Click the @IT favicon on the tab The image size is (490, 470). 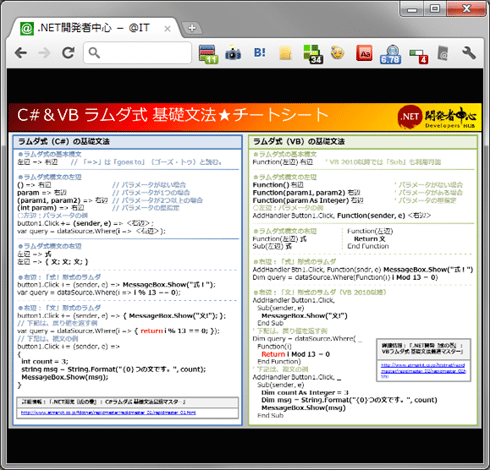[27, 29]
